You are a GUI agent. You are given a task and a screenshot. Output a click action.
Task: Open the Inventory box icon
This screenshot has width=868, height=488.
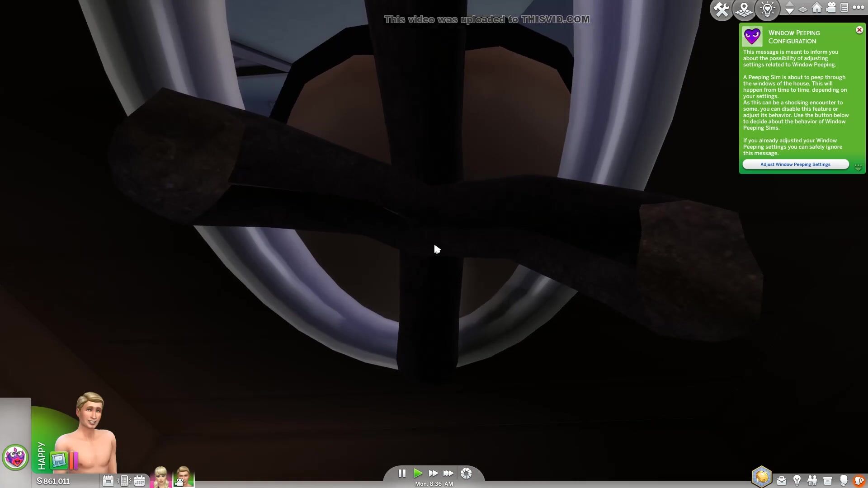pos(828,480)
